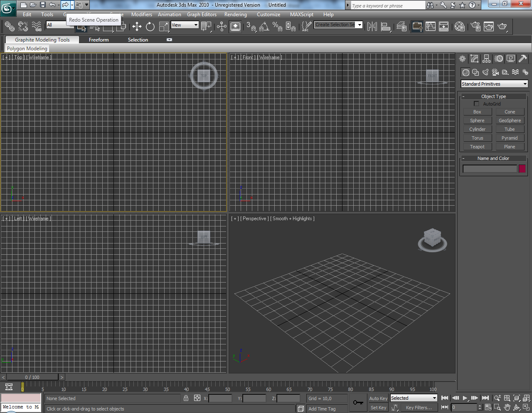This screenshot has height=413, width=532.
Task: Select the Bind to Space Warp tool
Action: coord(37,27)
